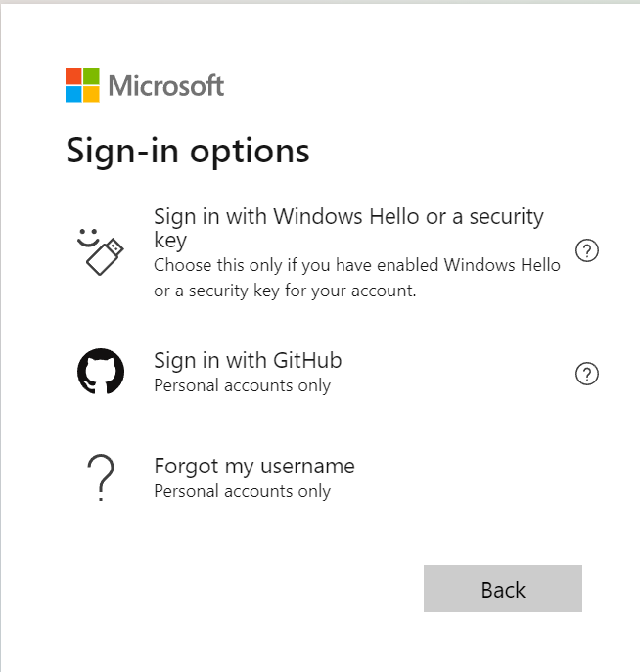This screenshot has height=672, width=640.
Task: Choose Sign in with Windows Hello option
Action: click(x=348, y=217)
